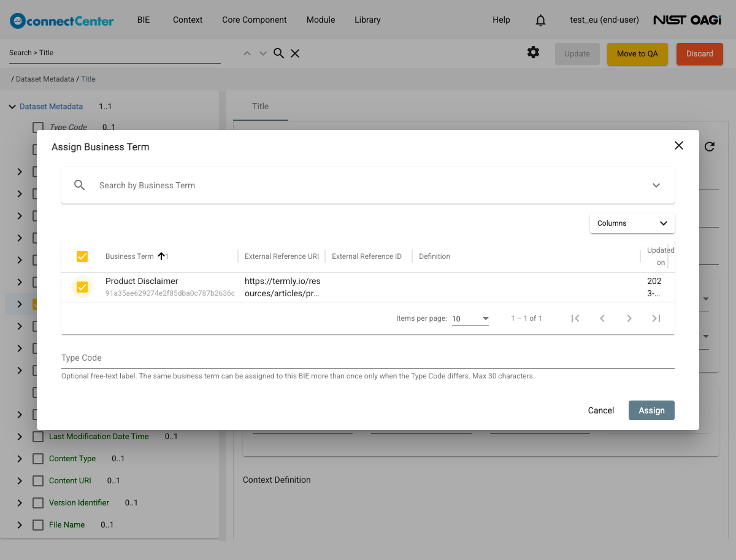Expand the search filter chevron
The width and height of the screenshot is (736, 560).
coord(656,185)
